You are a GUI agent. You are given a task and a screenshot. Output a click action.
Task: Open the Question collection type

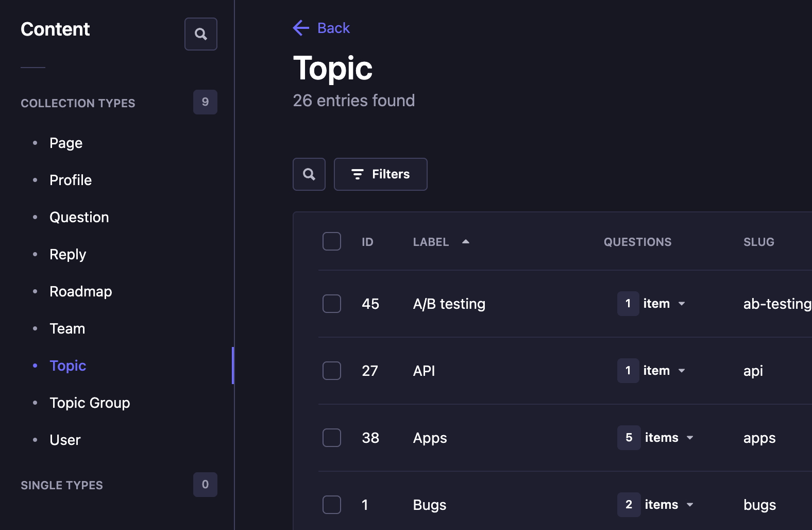coord(79,217)
